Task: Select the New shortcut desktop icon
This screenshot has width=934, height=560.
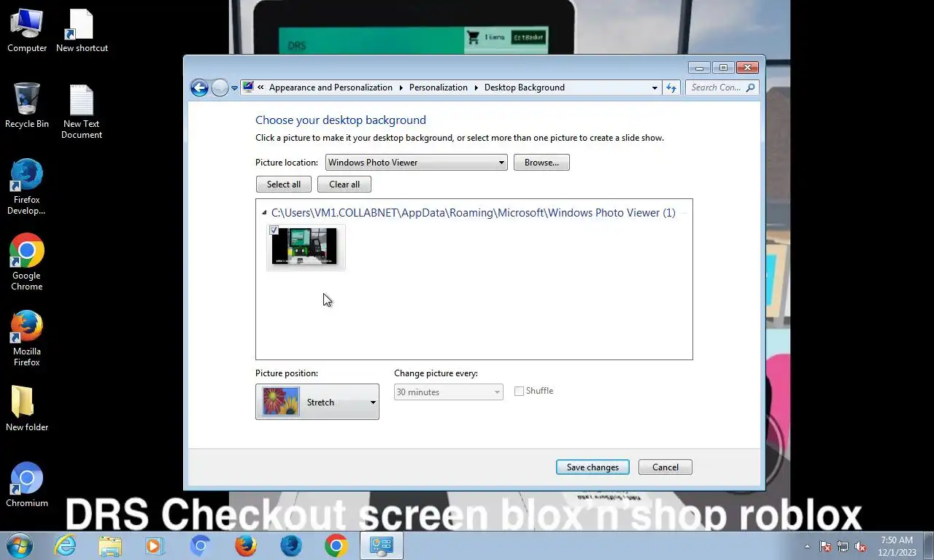Action: coord(82,31)
